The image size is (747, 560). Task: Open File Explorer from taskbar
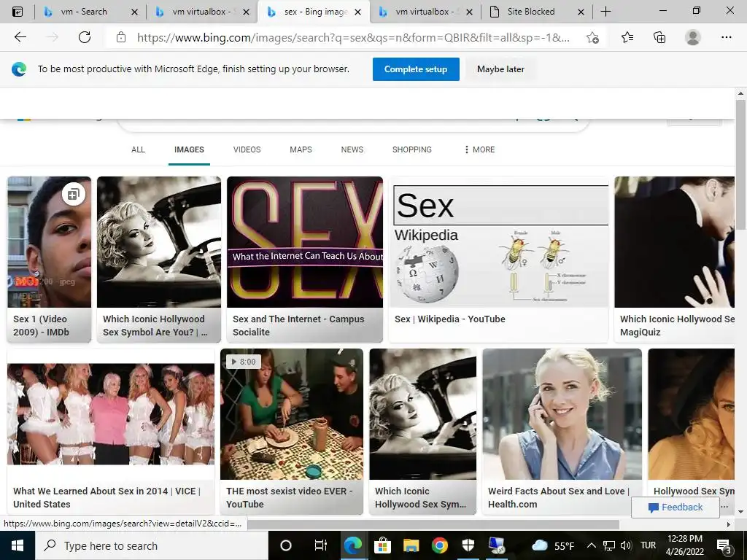pyautogui.click(x=411, y=545)
